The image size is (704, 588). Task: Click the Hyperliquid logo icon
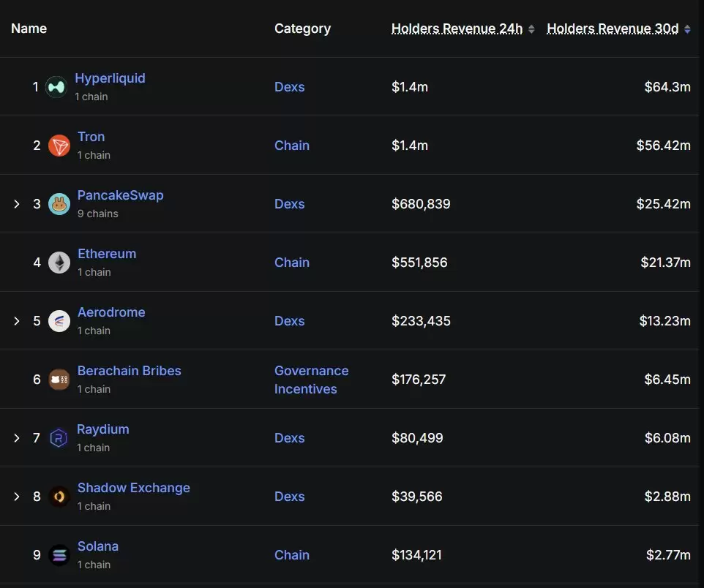point(56,87)
